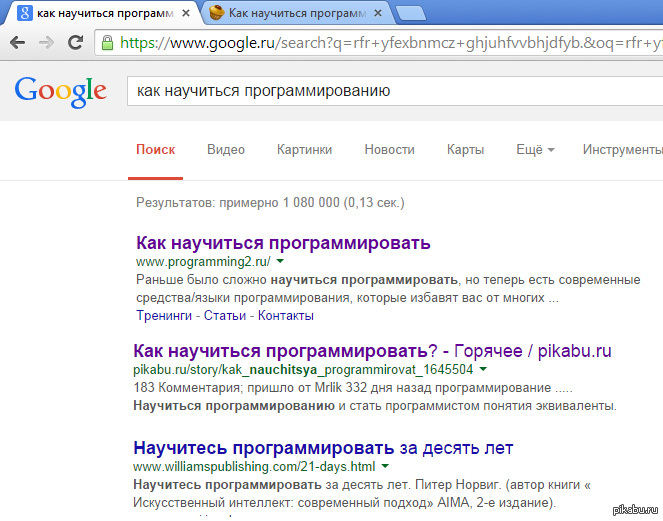This screenshot has width=663, height=521.
Task: Click snippet mentioning Питер Норвиг
Action: [x=362, y=494]
